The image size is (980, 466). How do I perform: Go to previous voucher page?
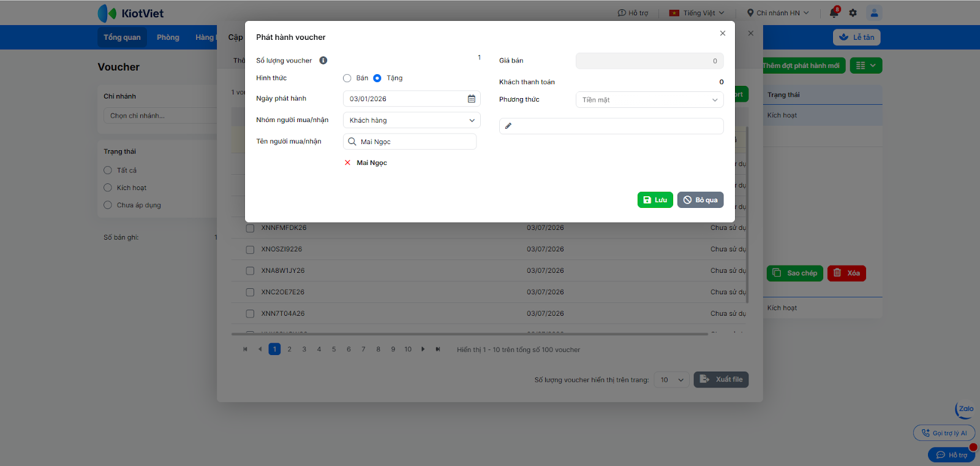pyautogui.click(x=260, y=349)
